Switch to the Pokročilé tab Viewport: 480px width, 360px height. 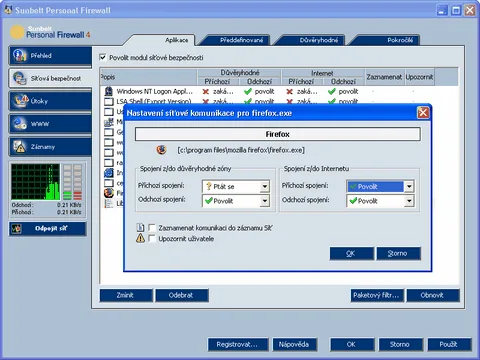coord(400,40)
